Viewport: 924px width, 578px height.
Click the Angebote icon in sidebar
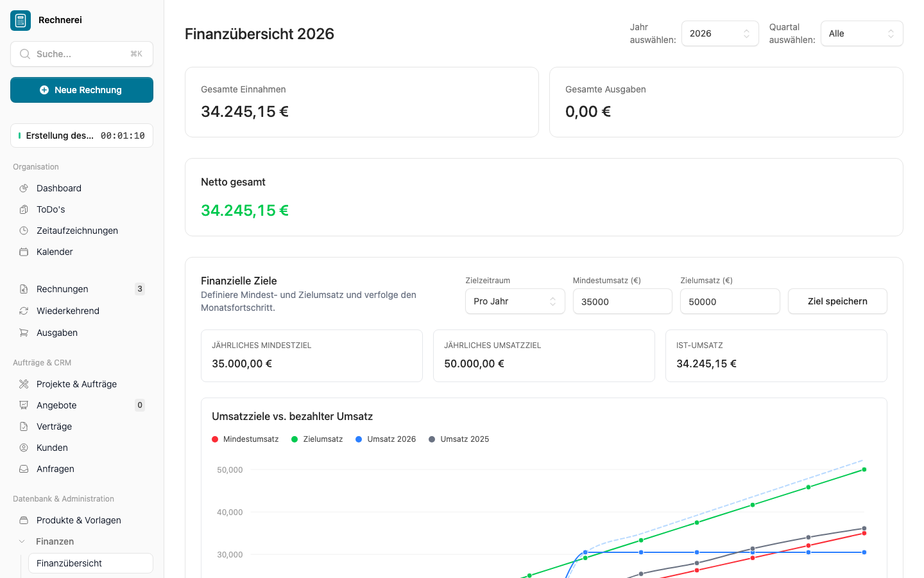click(24, 405)
